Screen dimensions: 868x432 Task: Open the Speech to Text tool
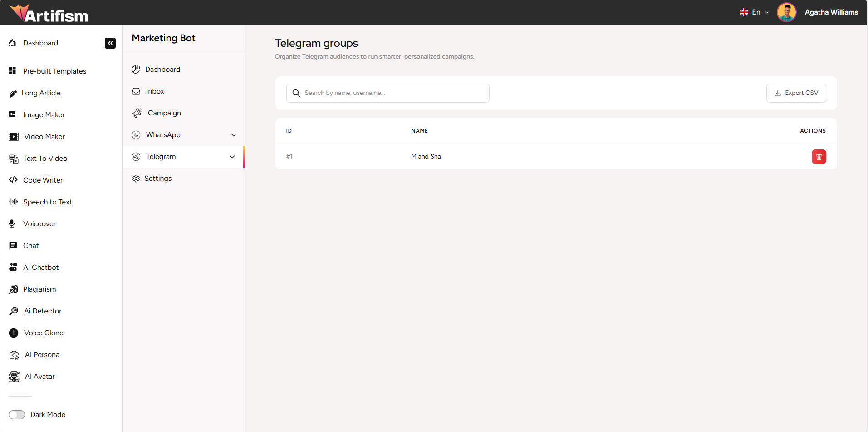point(47,202)
